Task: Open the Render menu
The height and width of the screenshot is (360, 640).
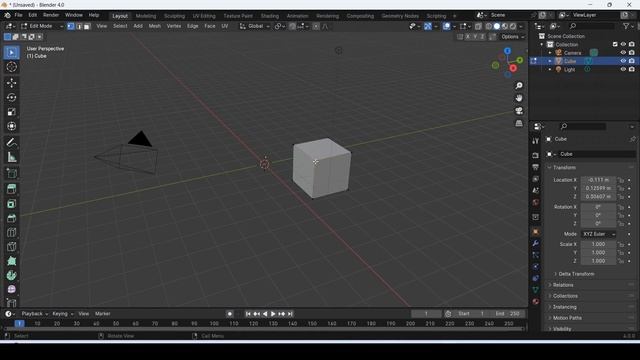Action: 51,15
